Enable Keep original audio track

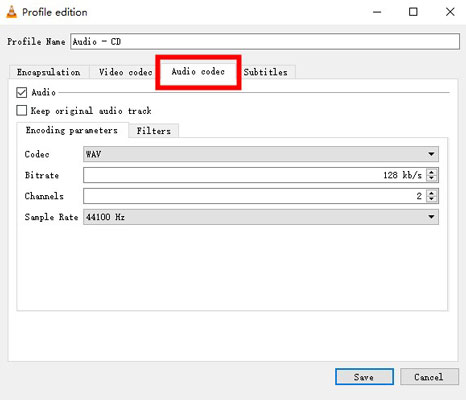(22, 110)
